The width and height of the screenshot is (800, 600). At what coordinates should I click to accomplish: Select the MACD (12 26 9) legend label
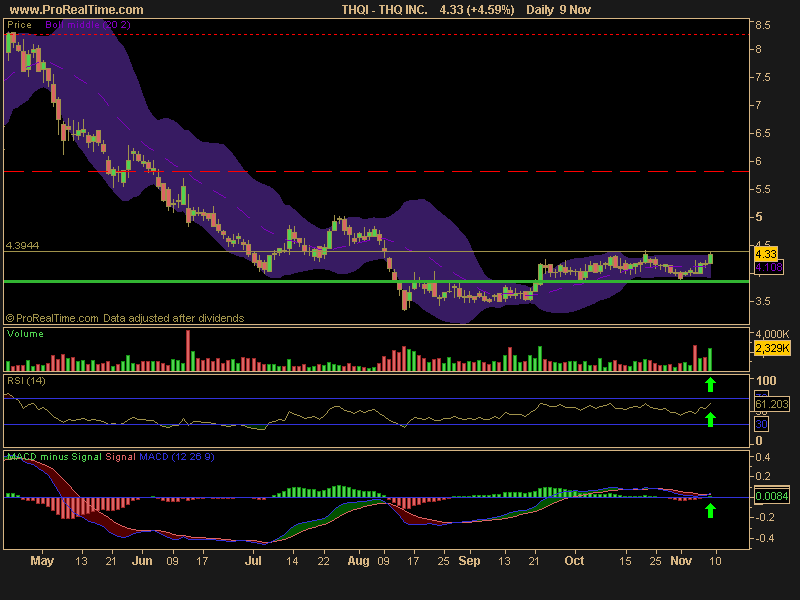coord(177,457)
